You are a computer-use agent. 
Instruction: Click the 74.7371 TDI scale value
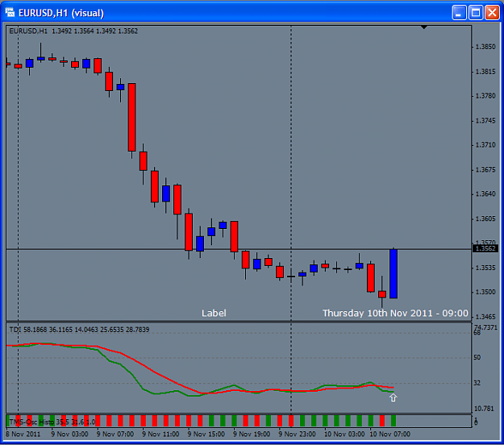(485, 327)
